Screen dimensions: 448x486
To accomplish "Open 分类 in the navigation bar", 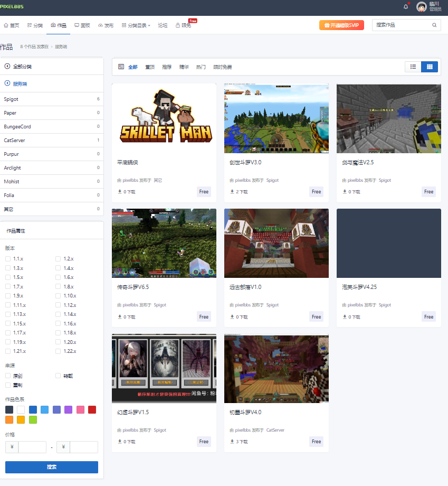I will point(35,25).
